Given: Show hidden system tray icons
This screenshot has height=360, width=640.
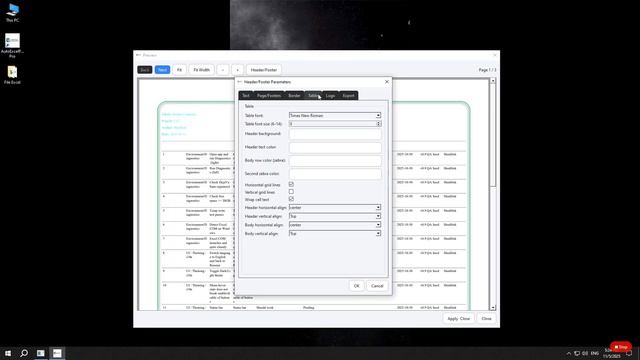Looking at the screenshot, I should pos(569,353).
